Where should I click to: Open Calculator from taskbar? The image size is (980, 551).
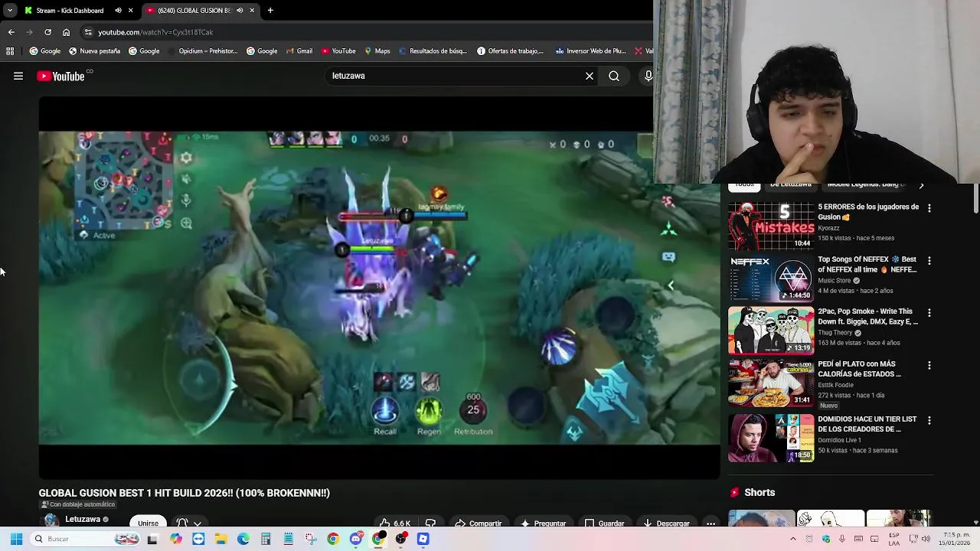(x=266, y=539)
